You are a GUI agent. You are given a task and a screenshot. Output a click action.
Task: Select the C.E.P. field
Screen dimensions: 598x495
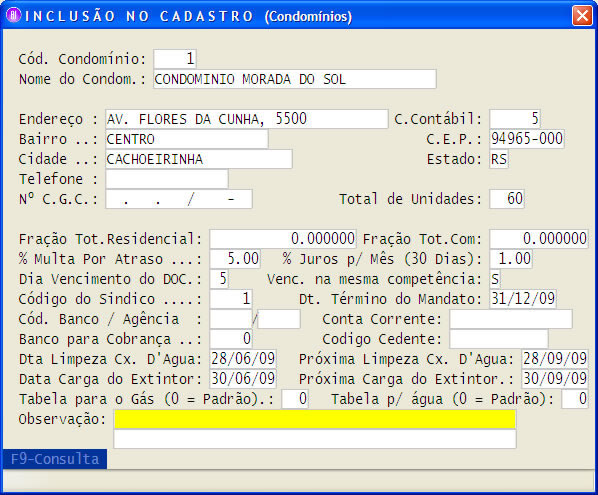[x=527, y=139]
